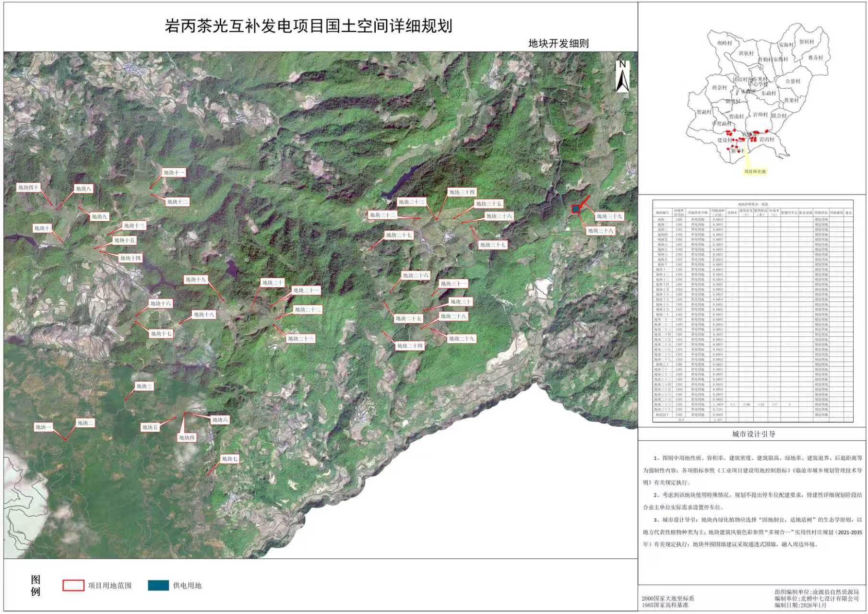Click the 地块三十四 label box
This screenshot has width=868, height=614.
point(462,192)
